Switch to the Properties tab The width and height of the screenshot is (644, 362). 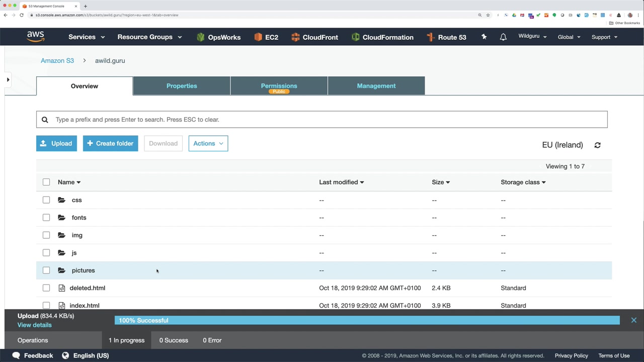coord(182,86)
